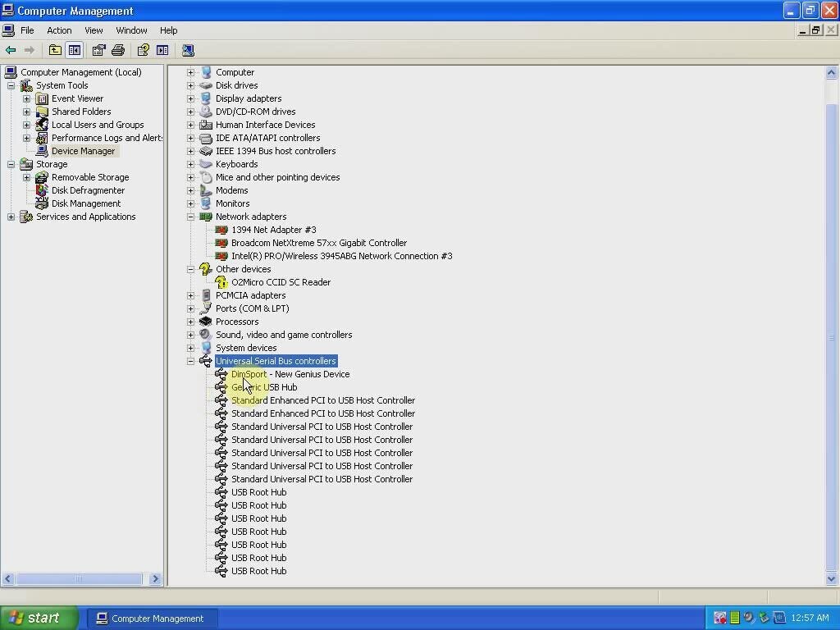The width and height of the screenshot is (840, 630).
Task: Click the Sound, video and game controllers icon
Action: [205, 335]
